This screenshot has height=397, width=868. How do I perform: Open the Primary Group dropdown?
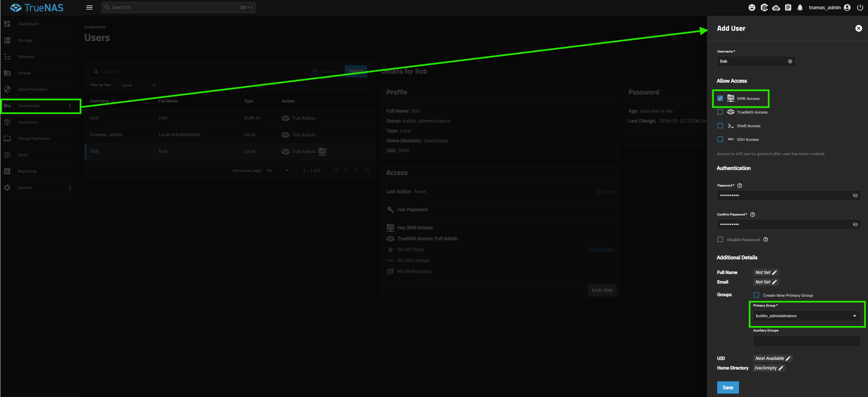(806, 316)
